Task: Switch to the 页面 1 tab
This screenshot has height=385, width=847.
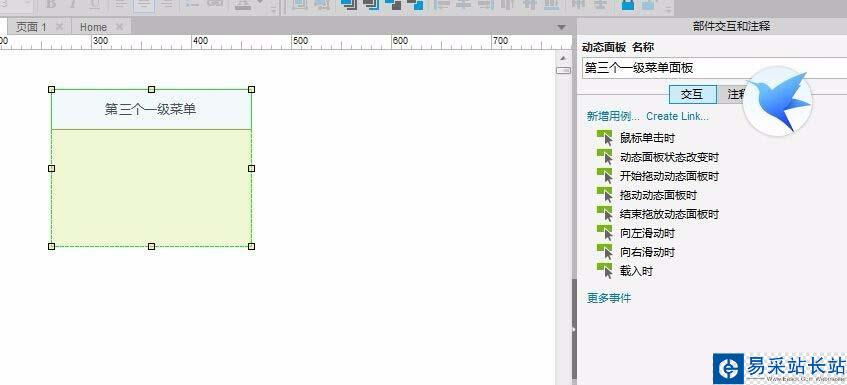Action: pyautogui.click(x=31, y=26)
